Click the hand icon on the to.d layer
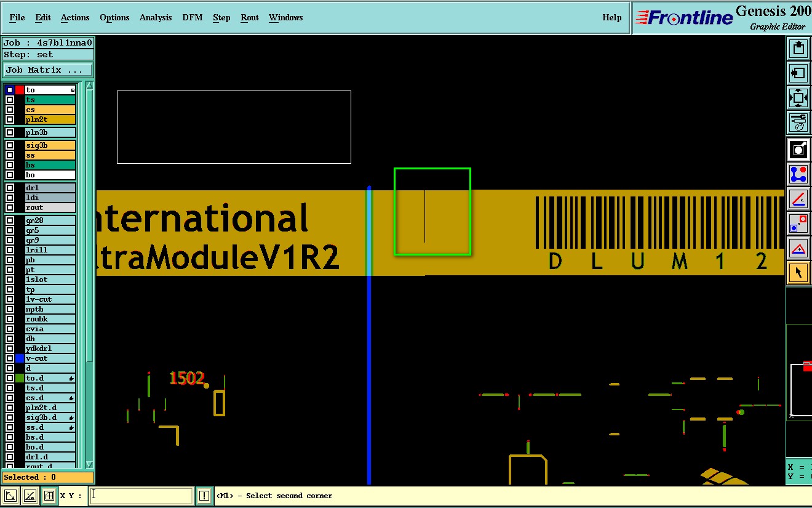The height and width of the screenshot is (508, 812). 71,378
